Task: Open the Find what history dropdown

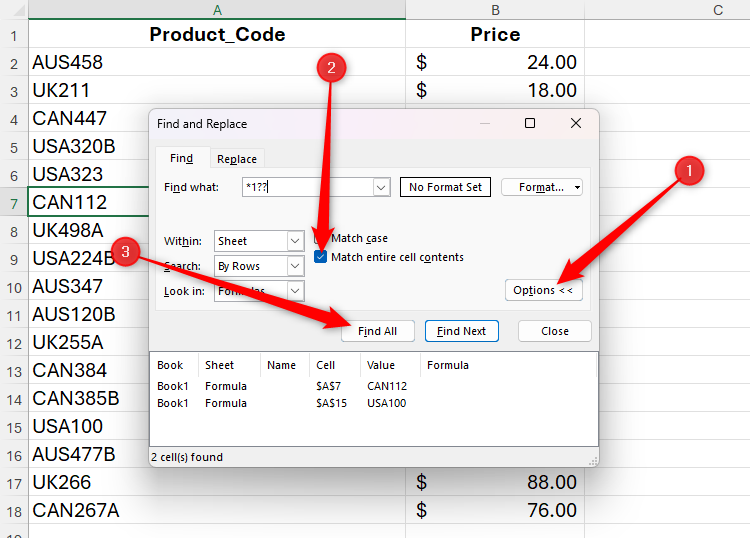Action: (381, 187)
